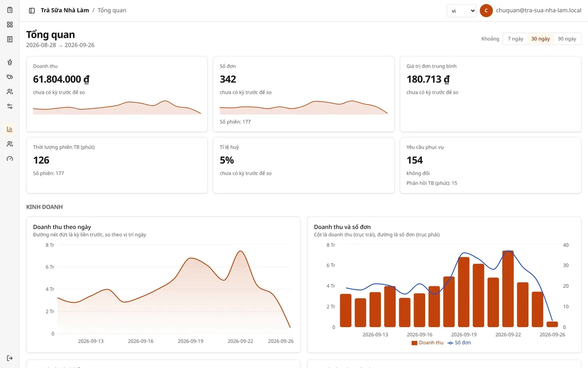Screen dimensions: 588x368
Task: Click the session duration value 126
Action: (x=41, y=160)
